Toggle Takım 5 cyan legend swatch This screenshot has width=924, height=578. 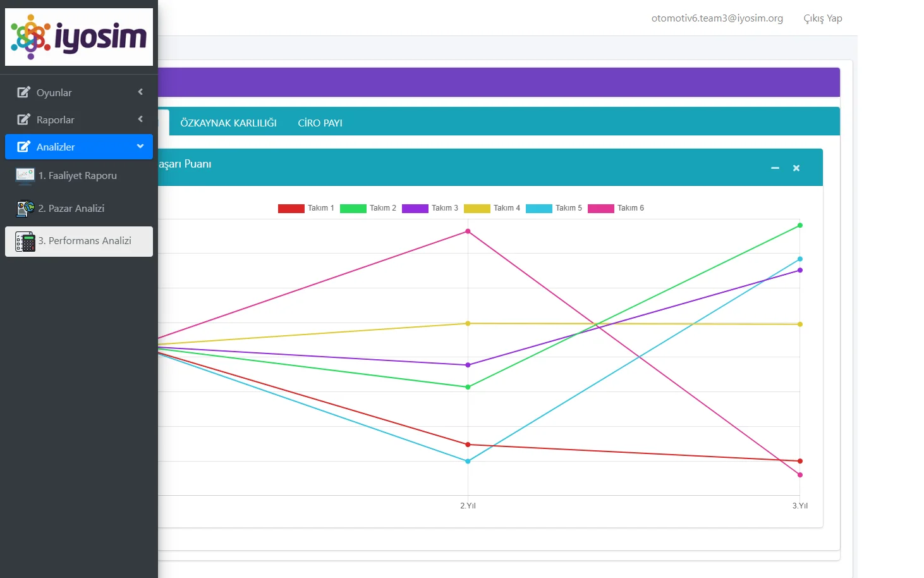539,209
